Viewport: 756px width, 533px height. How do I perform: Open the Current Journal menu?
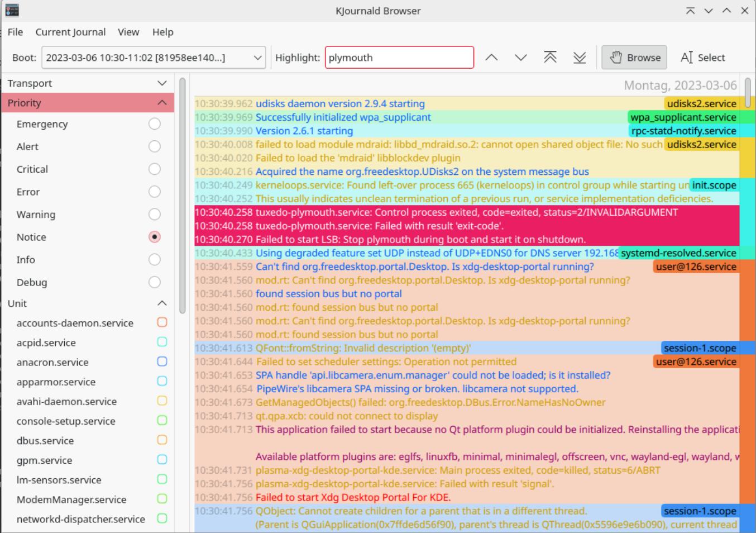point(70,32)
